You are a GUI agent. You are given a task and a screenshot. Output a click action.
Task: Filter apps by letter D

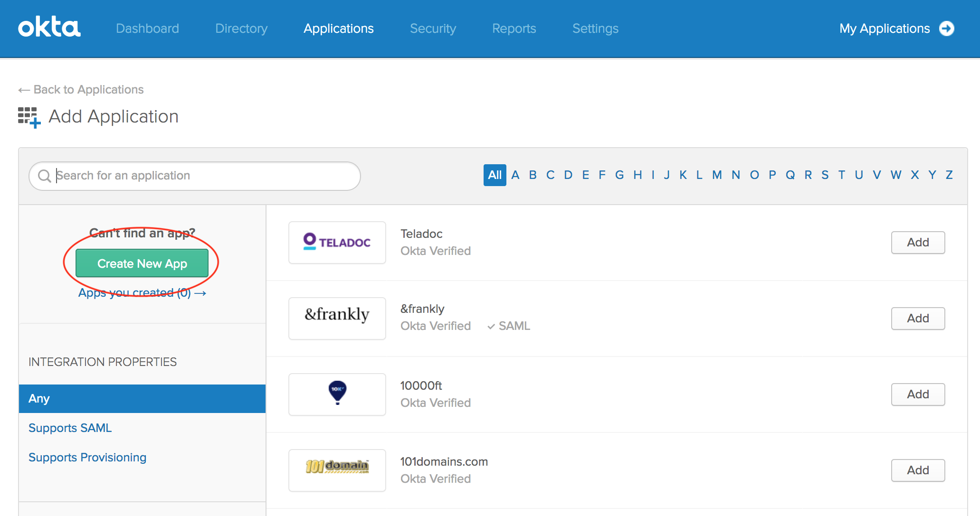(x=568, y=175)
